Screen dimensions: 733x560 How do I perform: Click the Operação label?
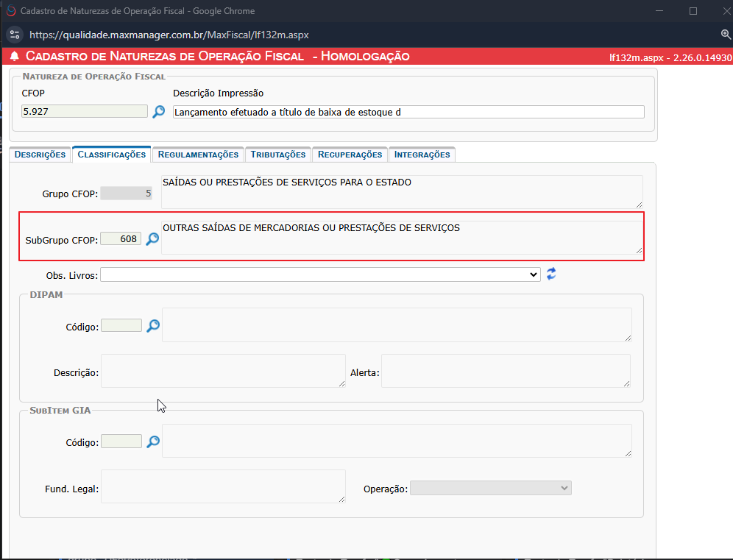[x=386, y=489]
